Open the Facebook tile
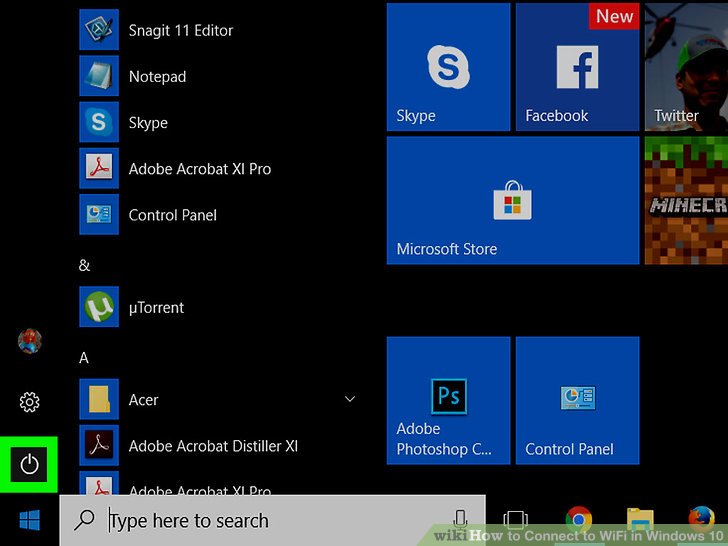This screenshot has width=728, height=546. tap(578, 67)
